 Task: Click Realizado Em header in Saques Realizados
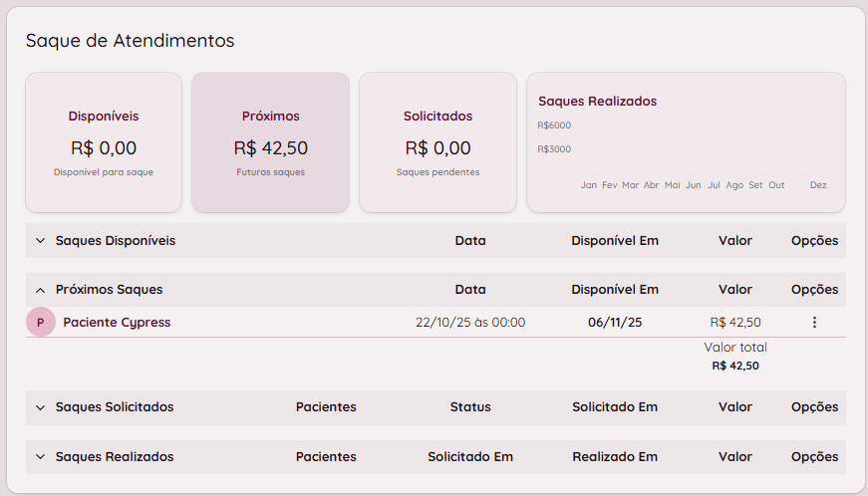(x=615, y=457)
